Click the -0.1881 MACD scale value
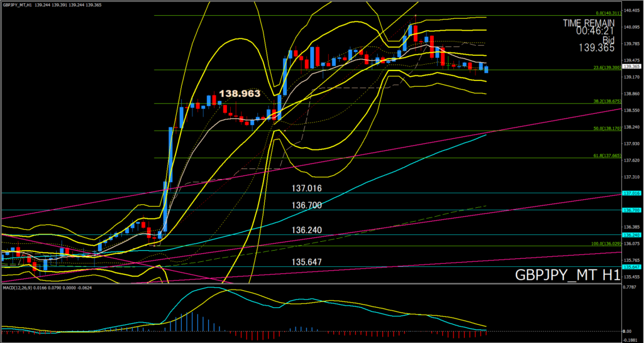 click(x=631, y=340)
